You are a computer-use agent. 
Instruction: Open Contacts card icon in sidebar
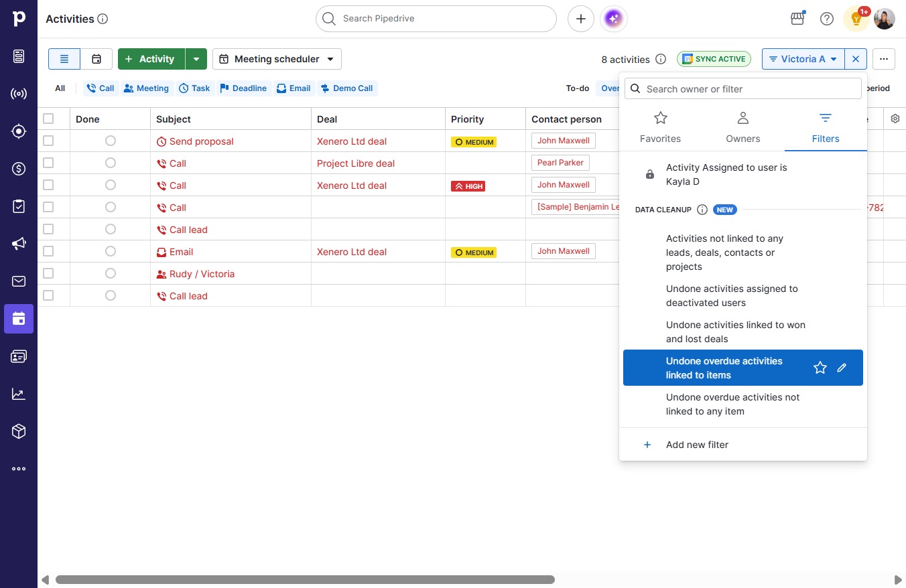point(19,356)
